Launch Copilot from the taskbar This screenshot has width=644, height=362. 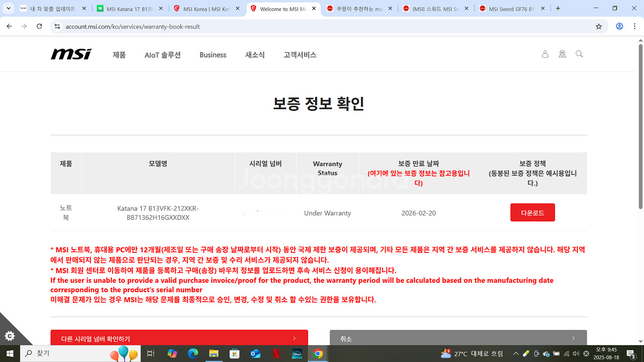[x=172, y=354]
